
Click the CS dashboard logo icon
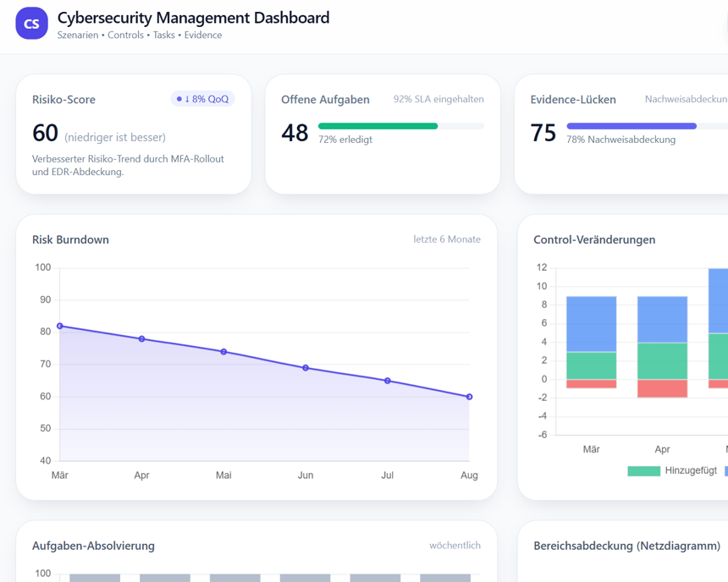pos(31,23)
